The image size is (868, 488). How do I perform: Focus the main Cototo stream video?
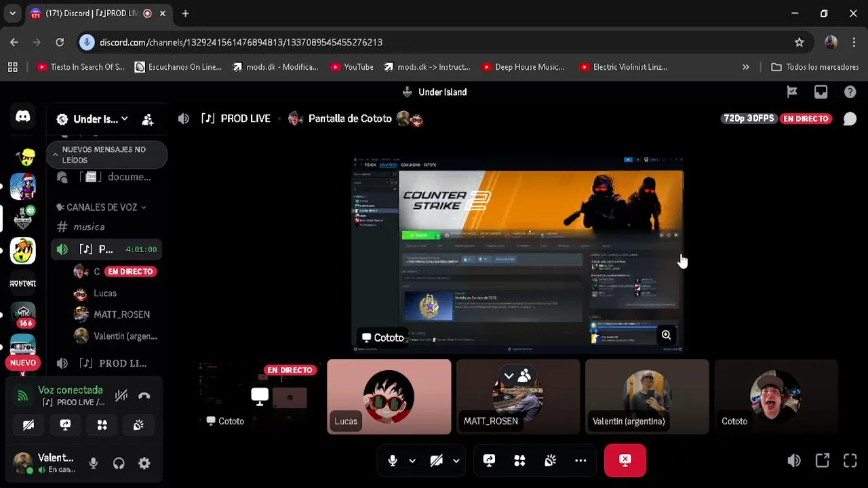pos(518,255)
